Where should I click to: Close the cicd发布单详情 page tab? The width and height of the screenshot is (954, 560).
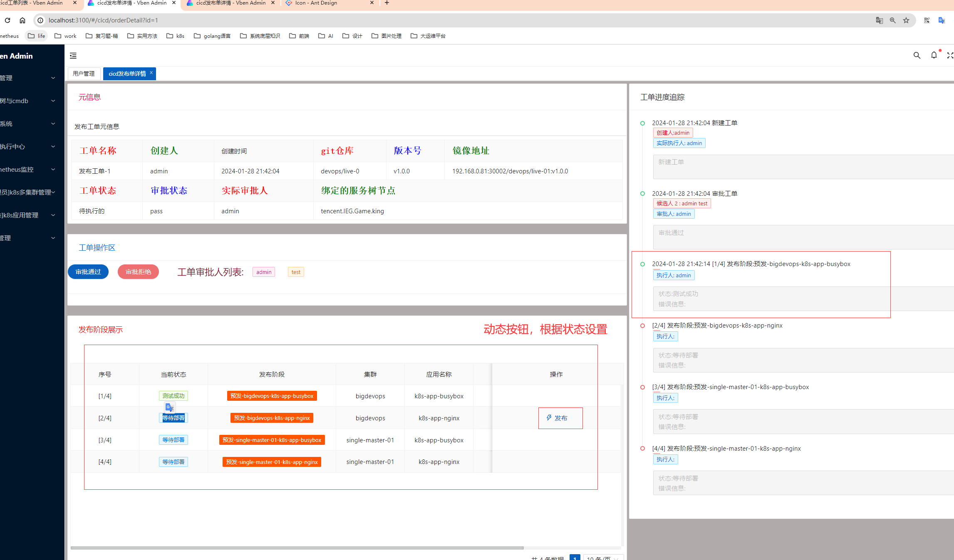click(151, 73)
